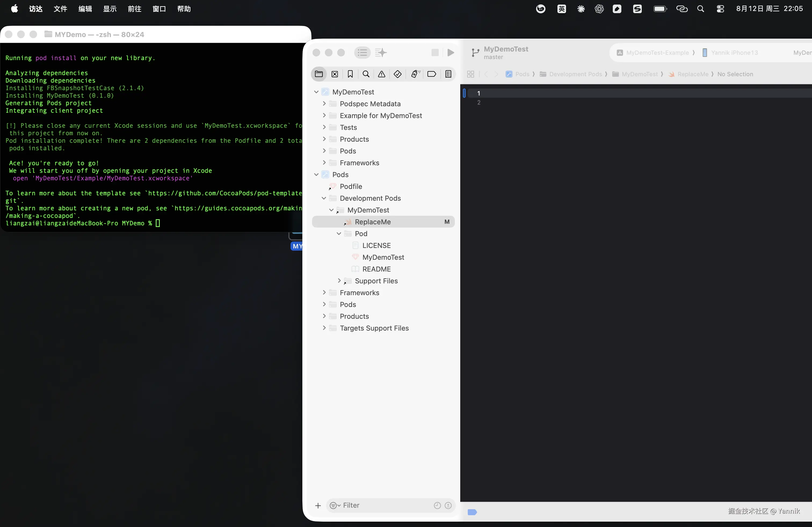This screenshot has width=812, height=527.
Task: Collapse the Pods project
Action: pyautogui.click(x=316, y=174)
